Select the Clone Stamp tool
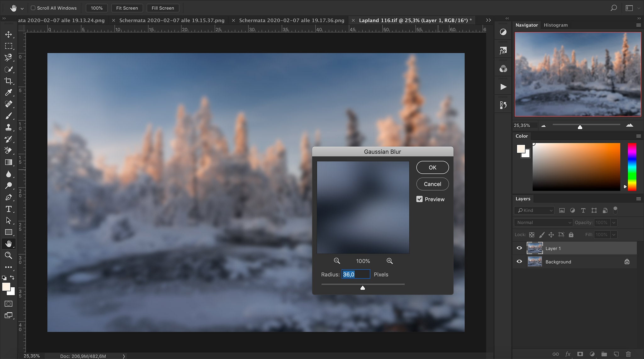Image resolution: width=644 pixels, height=359 pixels. click(x=8, y=127)
